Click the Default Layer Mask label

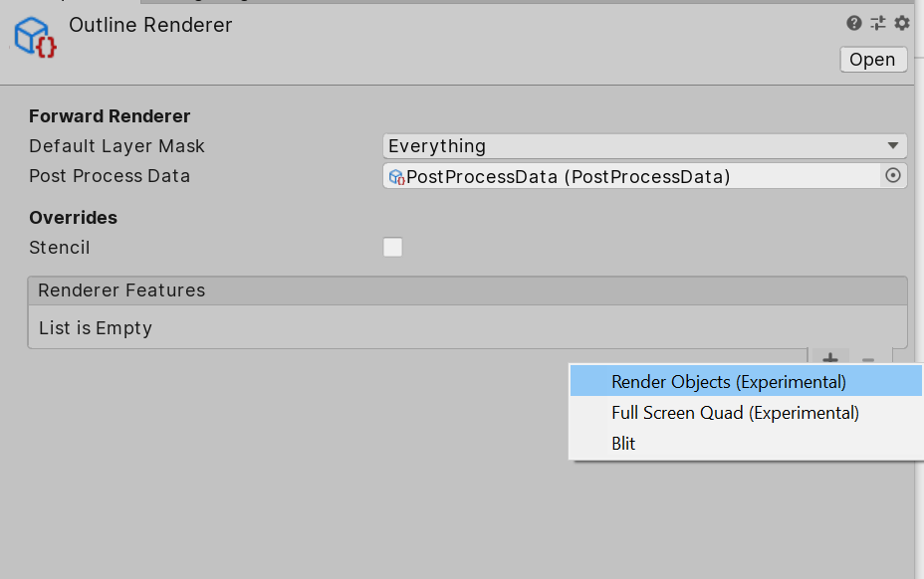point(116,146)
